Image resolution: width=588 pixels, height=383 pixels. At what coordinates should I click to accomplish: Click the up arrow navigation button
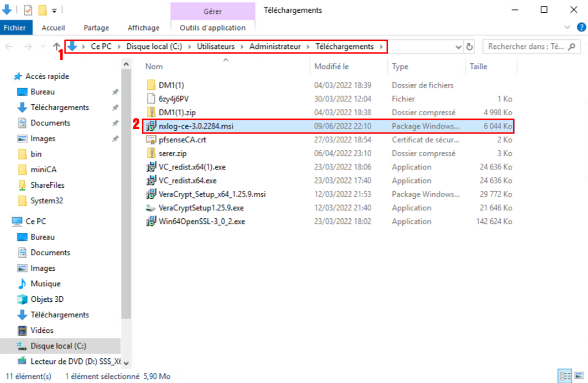56,47
